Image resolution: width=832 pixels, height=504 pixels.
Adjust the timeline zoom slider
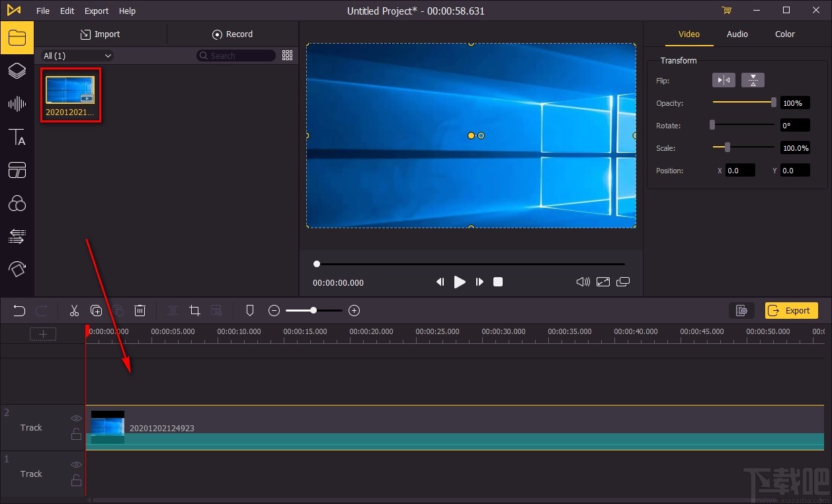pyautogui.click(x=314, y=310)
